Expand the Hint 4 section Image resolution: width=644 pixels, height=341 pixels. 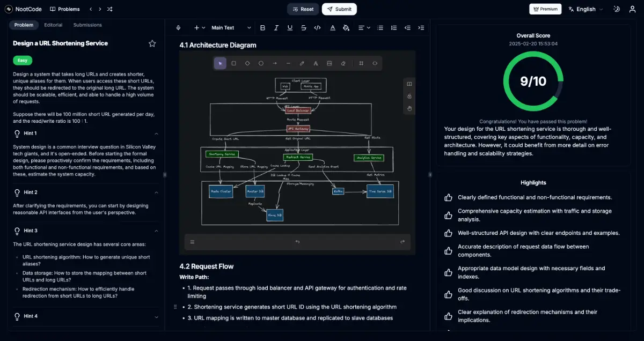pyautogui.click(x=156, y=316)
